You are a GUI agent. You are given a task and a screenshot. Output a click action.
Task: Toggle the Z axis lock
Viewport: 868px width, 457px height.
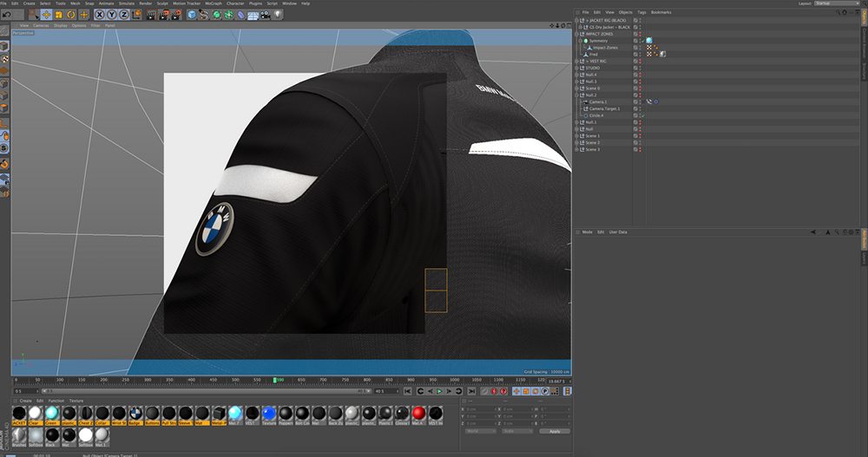(124, 15)
